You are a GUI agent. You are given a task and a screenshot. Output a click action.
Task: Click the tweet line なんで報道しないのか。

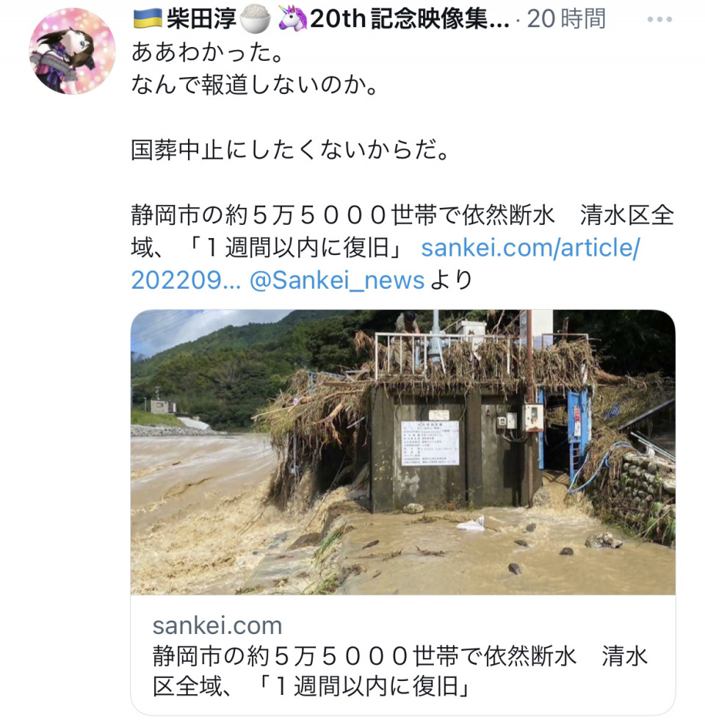[255, 84]
